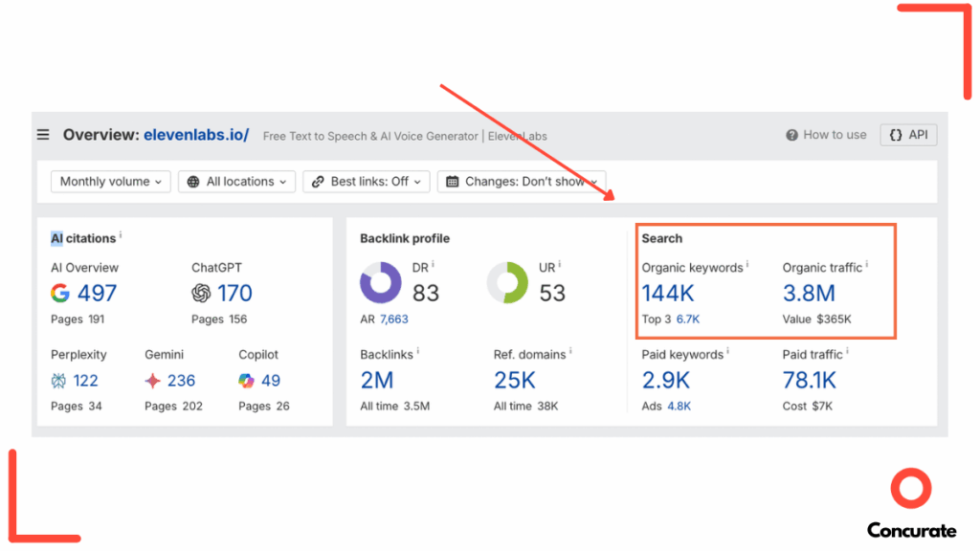This screenshot has width=980, height=551.
Task: Open ChatGPT citations value 170
Action: [x=235, y=293]
